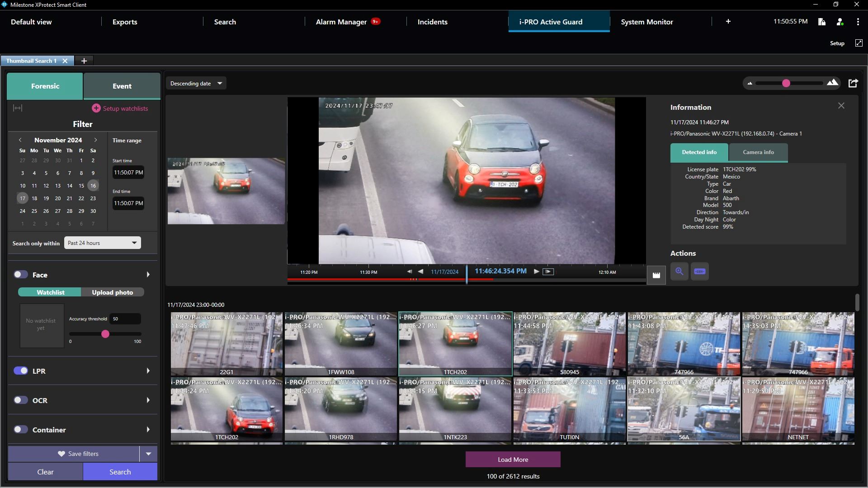Click the step-back small arrow in timeline
868x488 pixels.
tap(409, 272)
